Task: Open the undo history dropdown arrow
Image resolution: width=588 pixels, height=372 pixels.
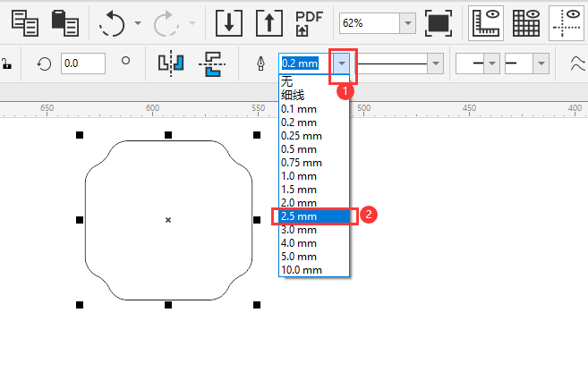Action: click(138, 23)
